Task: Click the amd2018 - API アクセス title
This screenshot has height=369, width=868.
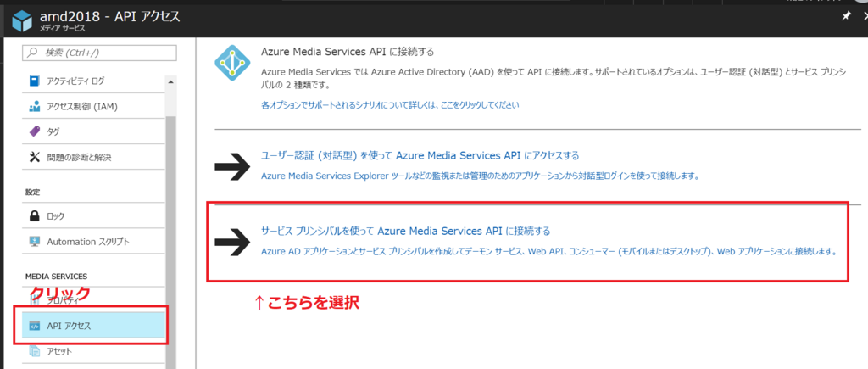Action: click(110, 17)
